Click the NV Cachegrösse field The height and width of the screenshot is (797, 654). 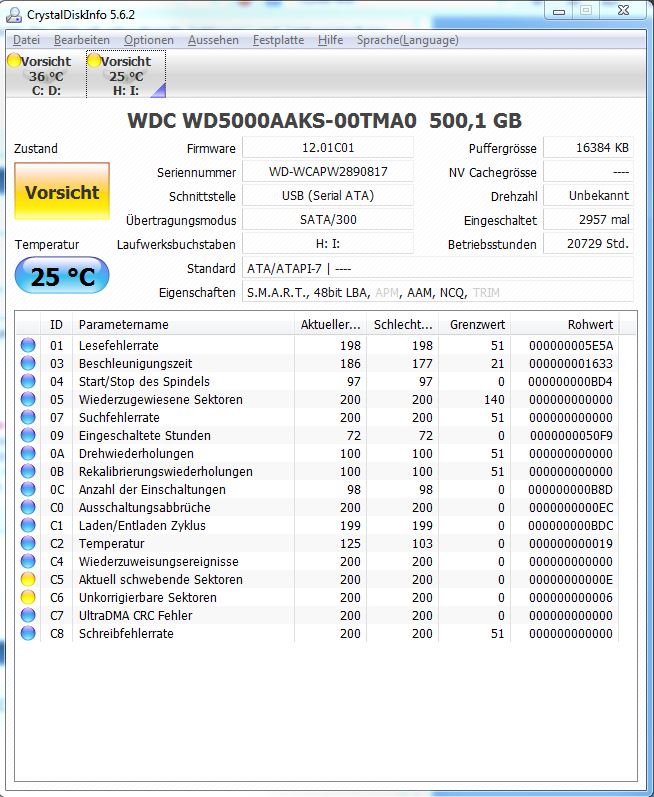588,172
